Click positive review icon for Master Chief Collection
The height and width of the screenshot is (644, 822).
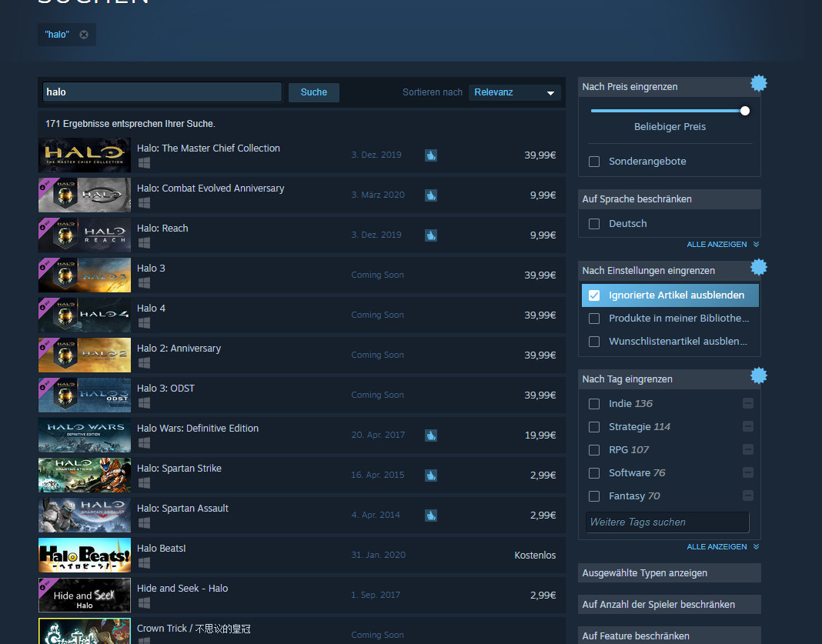pyautogui.click(x=431, y=155)
